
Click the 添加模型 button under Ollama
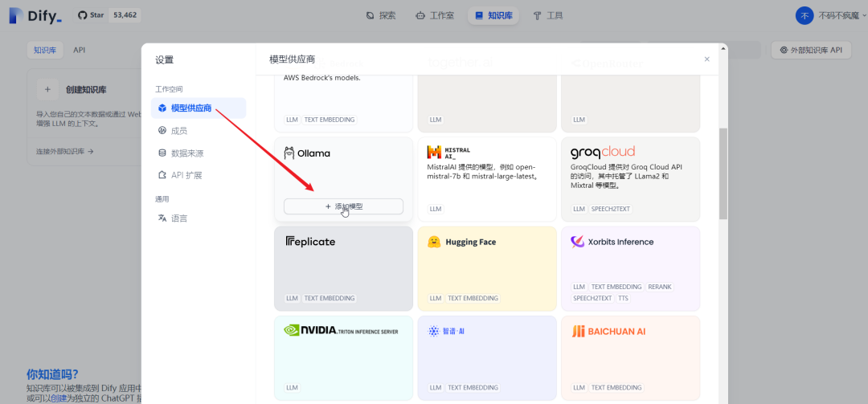coord(343,206)
